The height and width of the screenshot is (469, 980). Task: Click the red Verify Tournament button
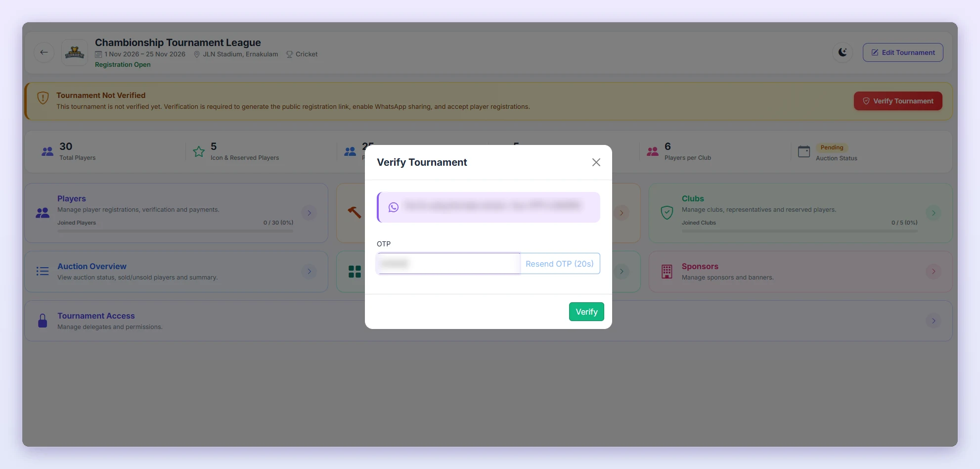click(898, 101)
